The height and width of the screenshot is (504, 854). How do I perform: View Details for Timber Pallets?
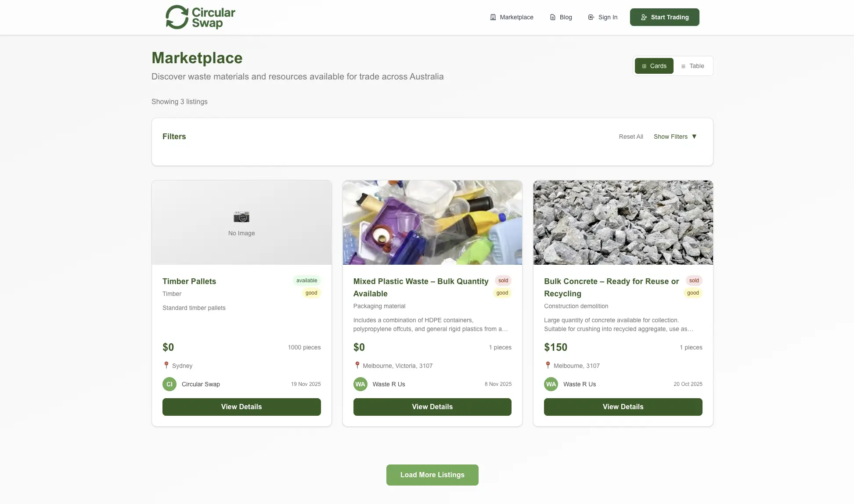pyautogui.click(x=241, y=407)
